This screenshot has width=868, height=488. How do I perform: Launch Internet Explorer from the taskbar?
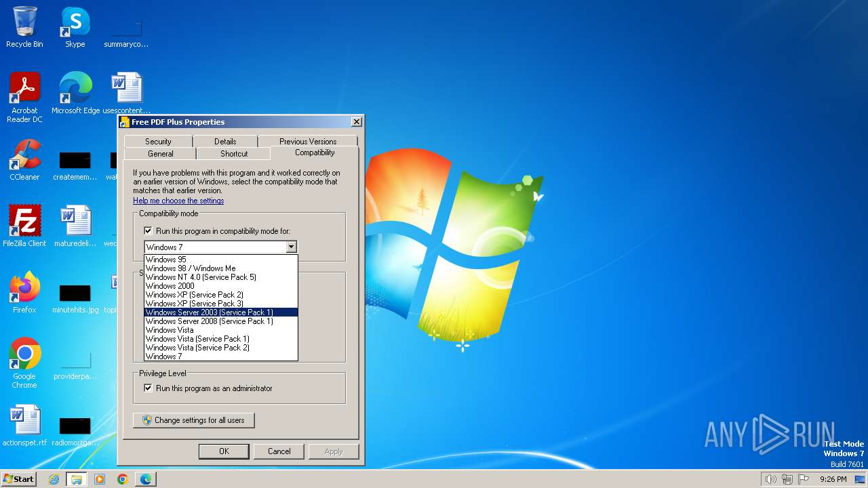[54, 479]
